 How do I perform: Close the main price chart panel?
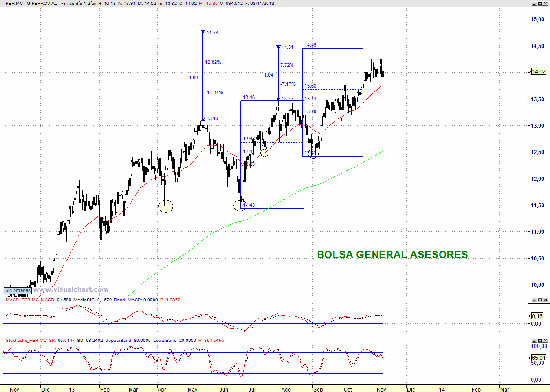[x=545, y=4]
